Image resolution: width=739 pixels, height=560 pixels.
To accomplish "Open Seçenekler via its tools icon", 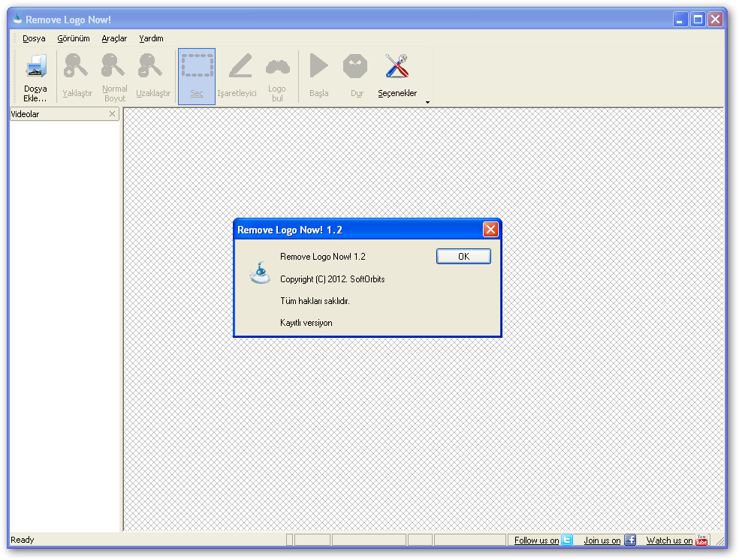I will [x=396, y=66].
